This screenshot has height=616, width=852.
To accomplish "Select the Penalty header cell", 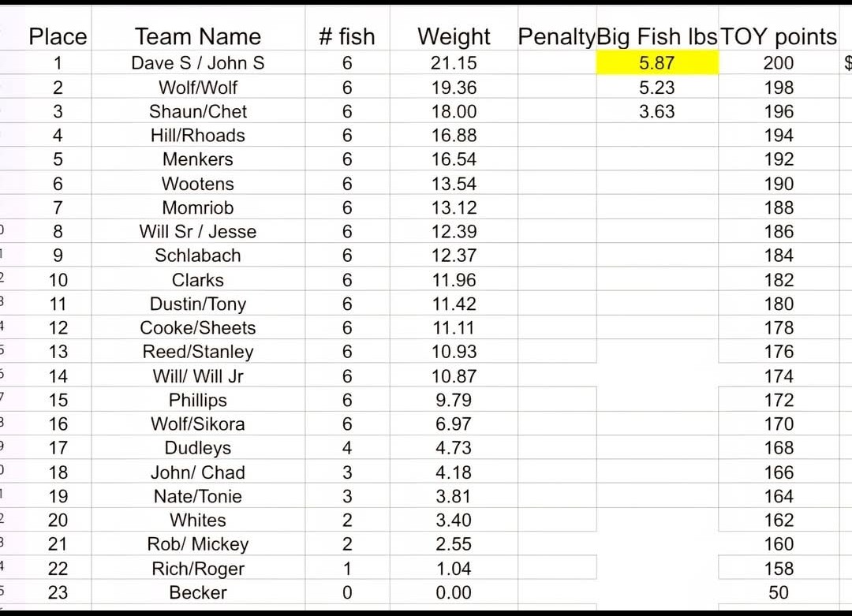I will tap(556, 36).
